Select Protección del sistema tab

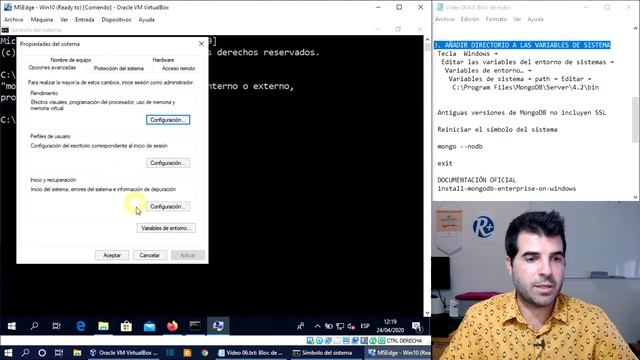pos(119,68)
